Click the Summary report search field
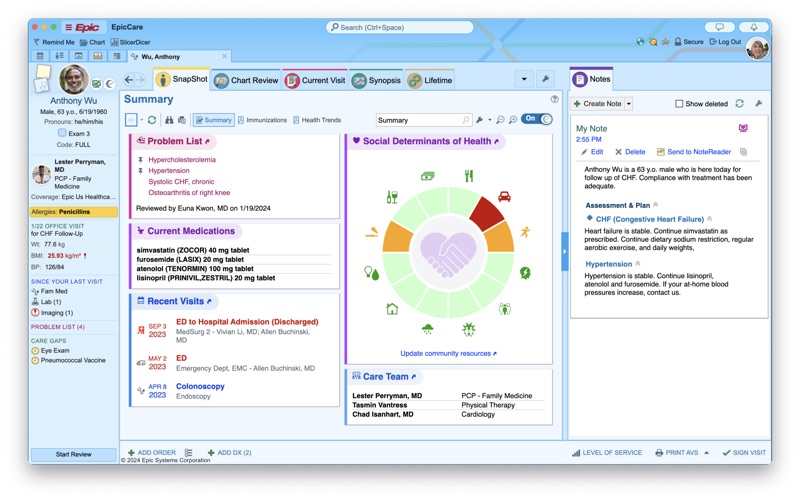 pyautogui.click(x=423, y=120)
